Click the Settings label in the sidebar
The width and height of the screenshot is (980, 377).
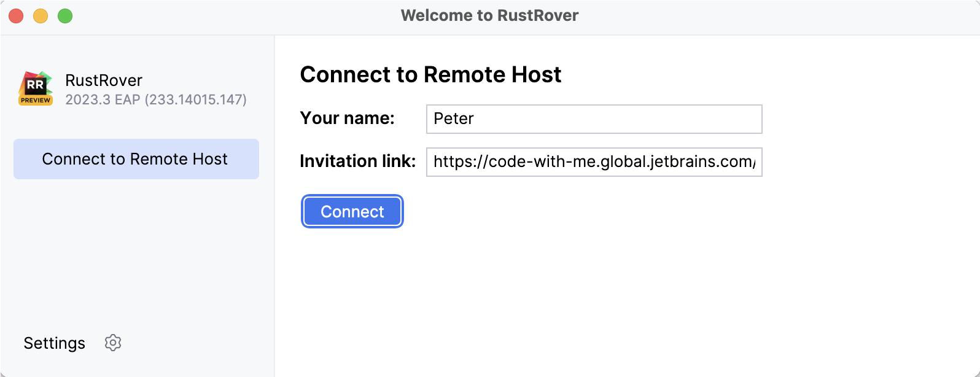[x=54, y=343]
